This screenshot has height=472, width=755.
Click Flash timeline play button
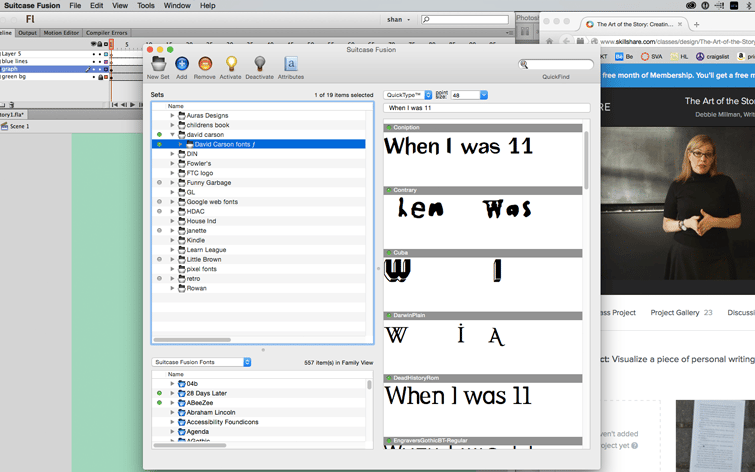click(x=132, y=105)
